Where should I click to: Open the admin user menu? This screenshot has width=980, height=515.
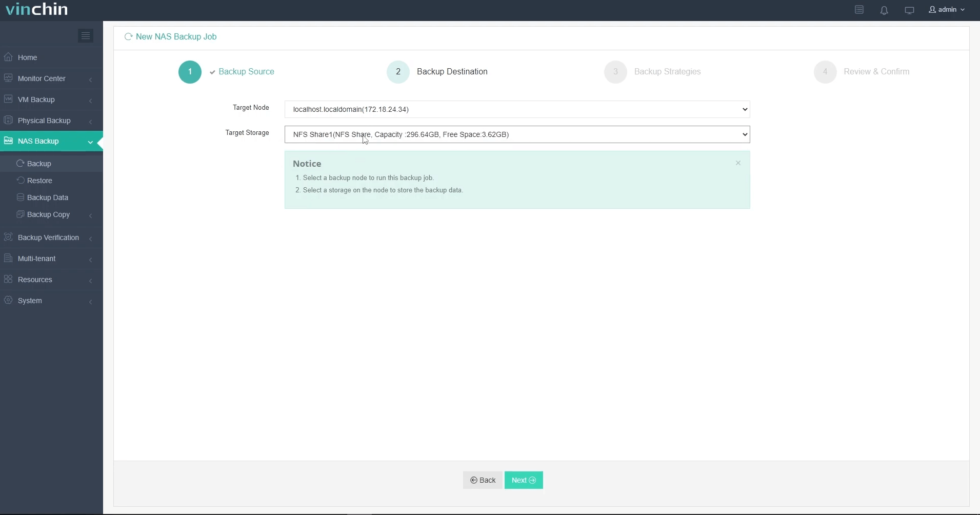pos(947,10)
